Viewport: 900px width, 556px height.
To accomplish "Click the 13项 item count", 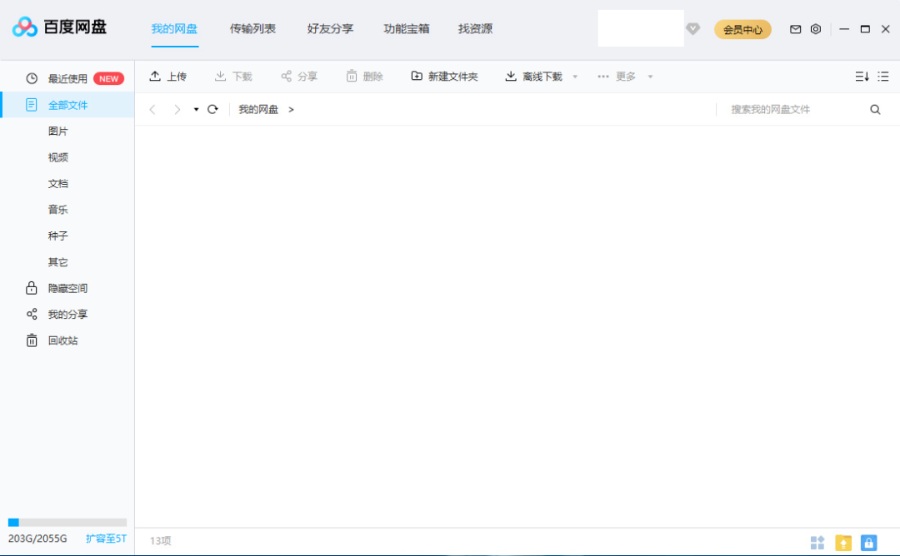I will (161, 541).
